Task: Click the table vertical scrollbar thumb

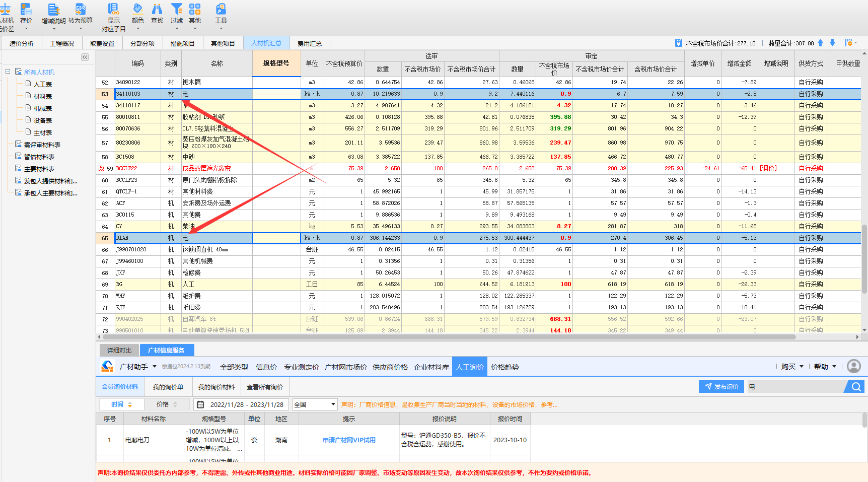Action: (x=865, y=259)
